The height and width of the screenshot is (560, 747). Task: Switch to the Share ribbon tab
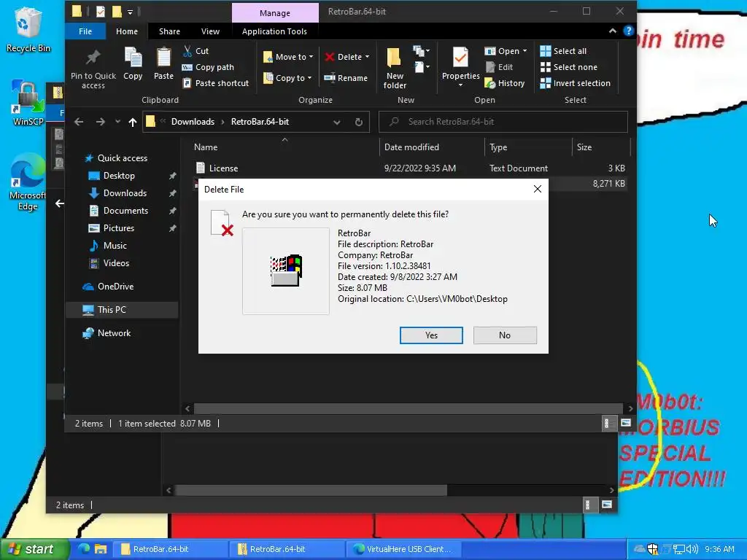tap(169, 31)
